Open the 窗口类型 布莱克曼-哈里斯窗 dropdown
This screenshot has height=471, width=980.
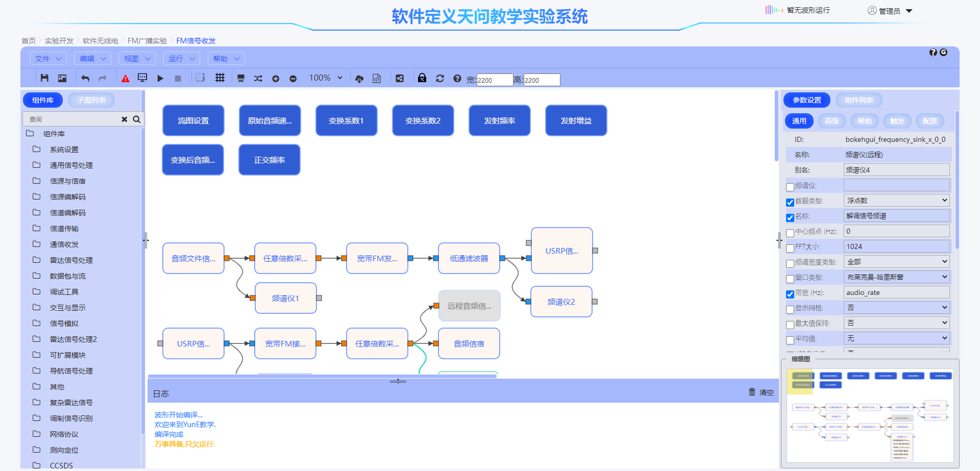(x=897, y=277)
